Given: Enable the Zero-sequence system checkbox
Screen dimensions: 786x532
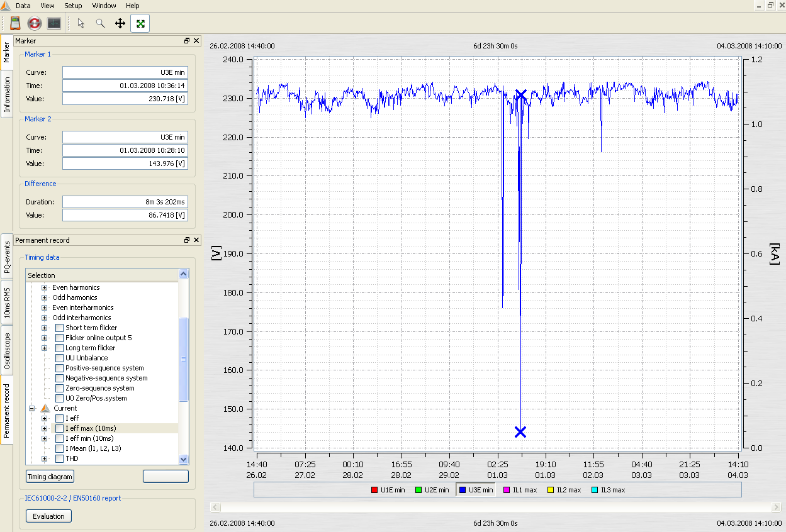Looking at the screenshot, I should [x=59, y=388].
